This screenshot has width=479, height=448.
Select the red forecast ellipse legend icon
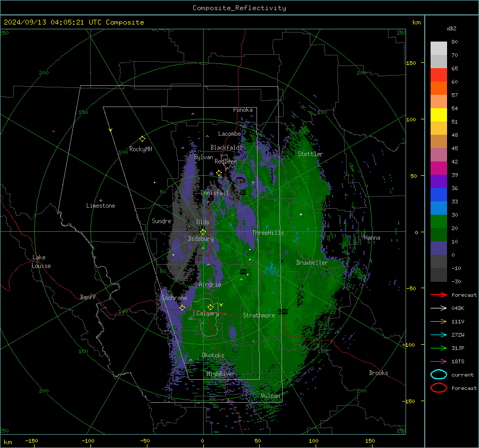[439, 388]
